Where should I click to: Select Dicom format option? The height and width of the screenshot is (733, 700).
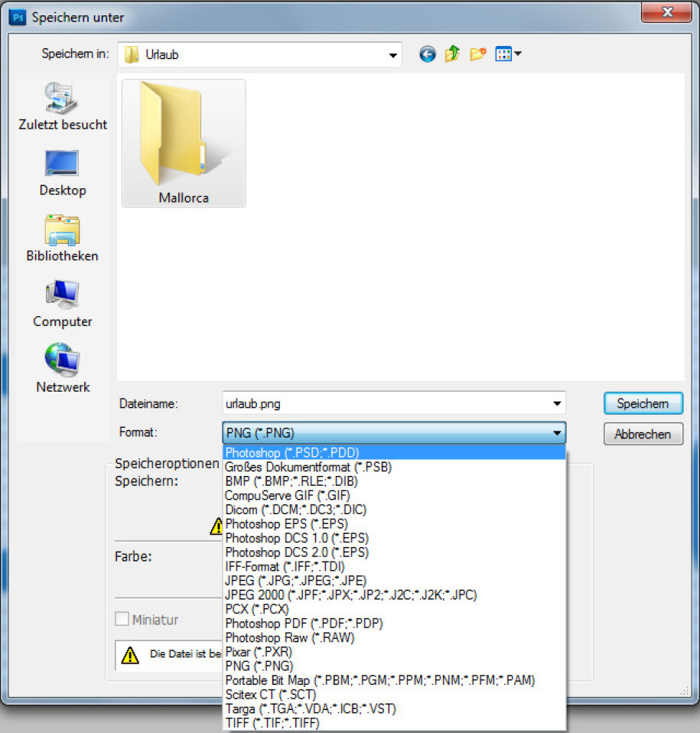pos(395,510)
